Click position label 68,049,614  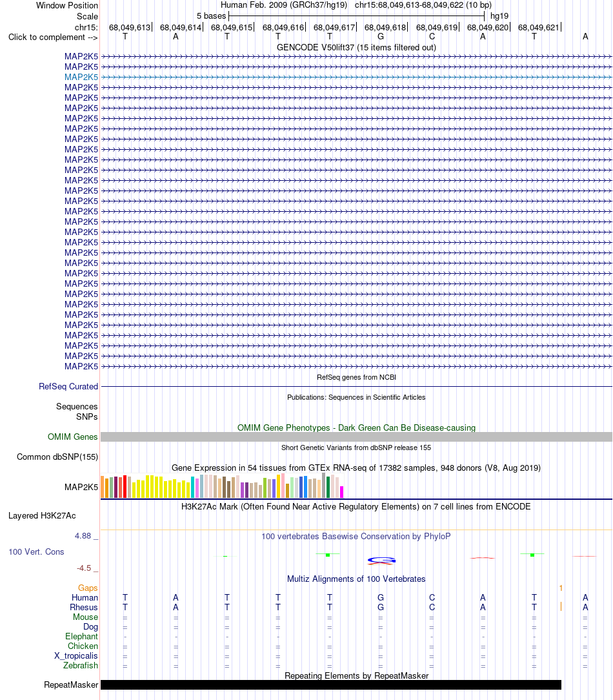click(x=181, y=27)
